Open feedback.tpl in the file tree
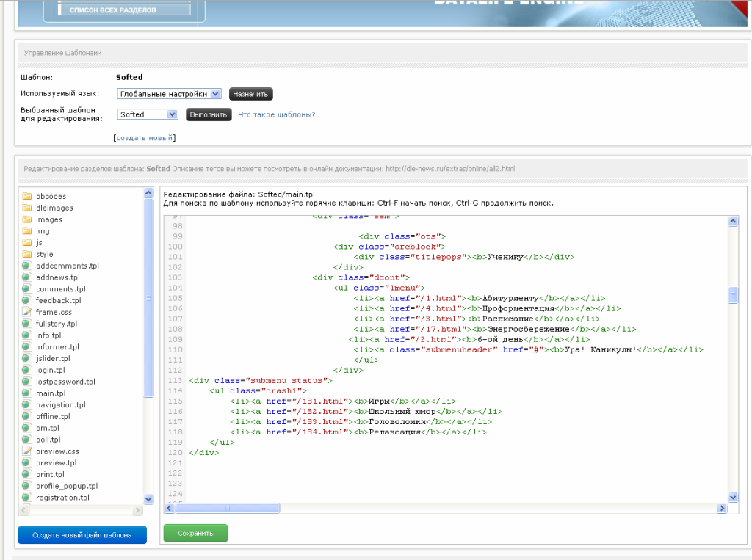Viewport: 752px width, 560px height. coord(58,301)
